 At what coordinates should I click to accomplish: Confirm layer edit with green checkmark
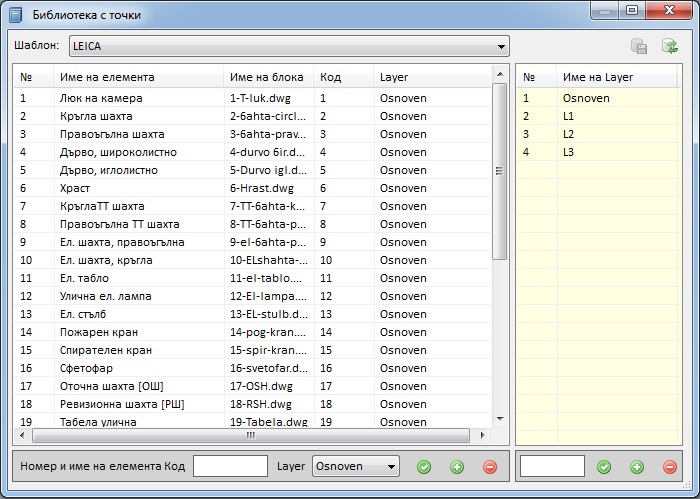(603, 467)
